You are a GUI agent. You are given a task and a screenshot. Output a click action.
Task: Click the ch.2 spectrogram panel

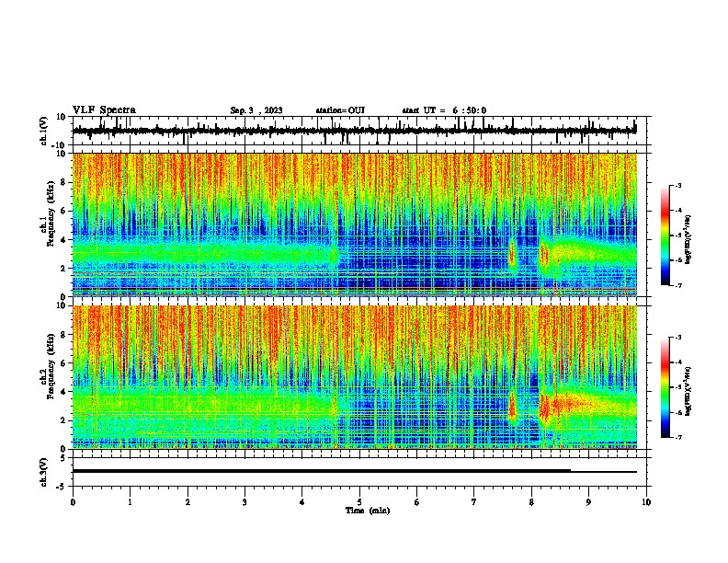355,377
